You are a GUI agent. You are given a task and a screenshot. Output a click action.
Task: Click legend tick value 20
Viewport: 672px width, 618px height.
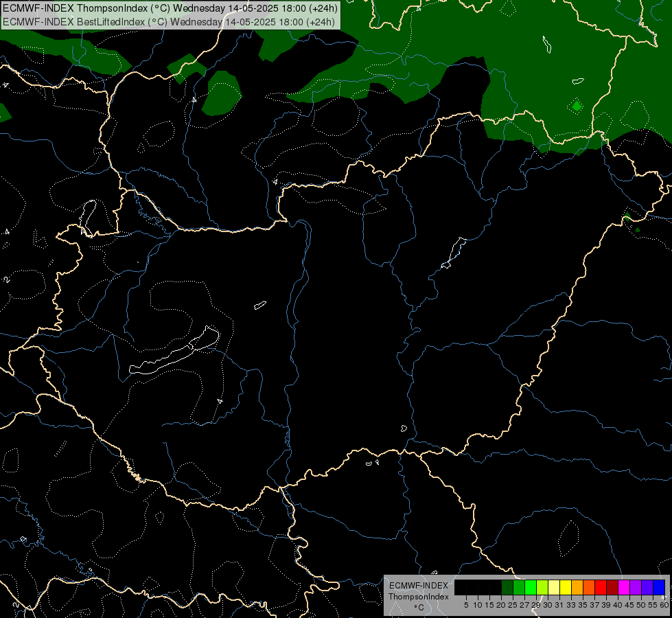pos(501,605)
